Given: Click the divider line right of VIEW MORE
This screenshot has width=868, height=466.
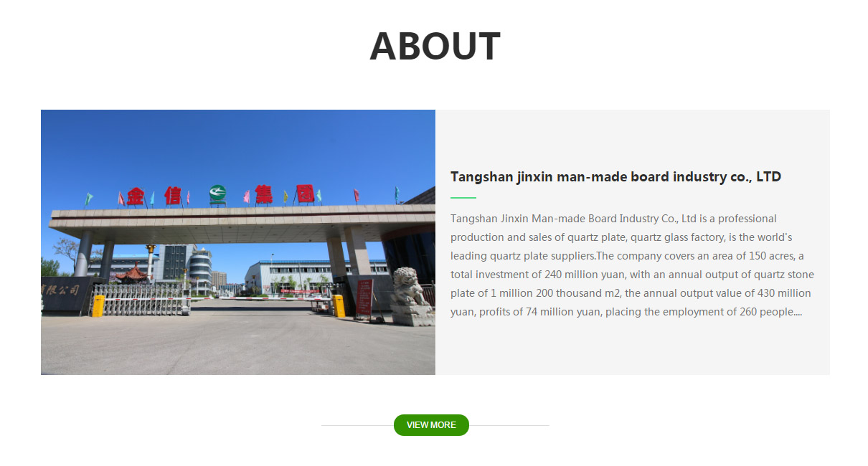Looking at the screenshot, I should 509,425.
